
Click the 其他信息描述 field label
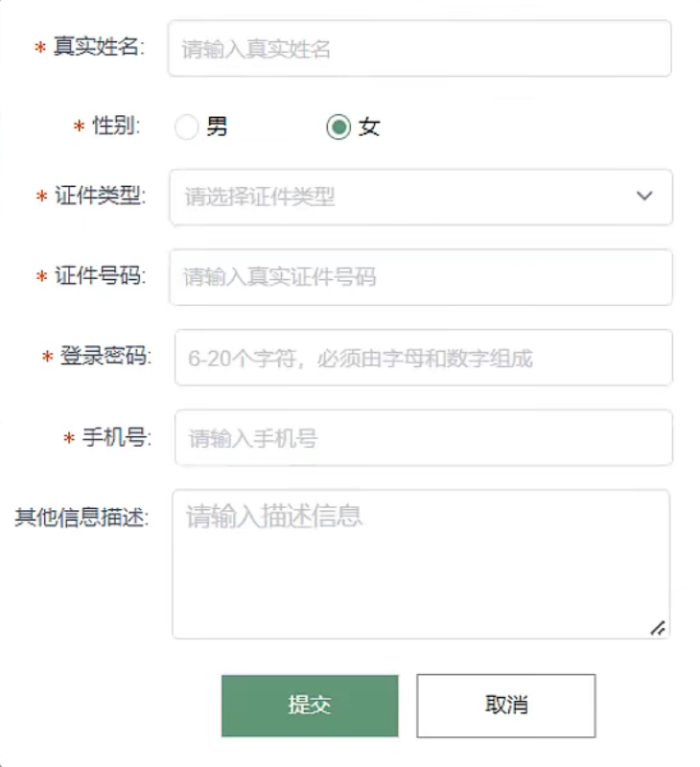(x=81, y=518)
